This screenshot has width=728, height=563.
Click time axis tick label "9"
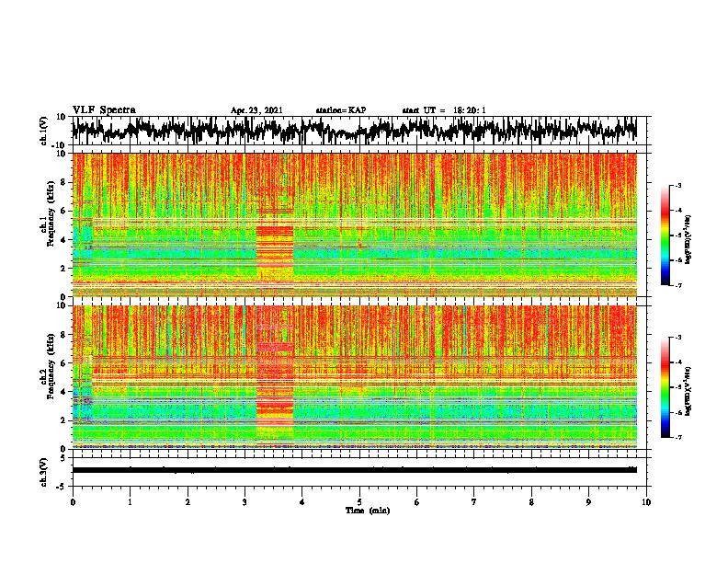(x=588, y=502)
